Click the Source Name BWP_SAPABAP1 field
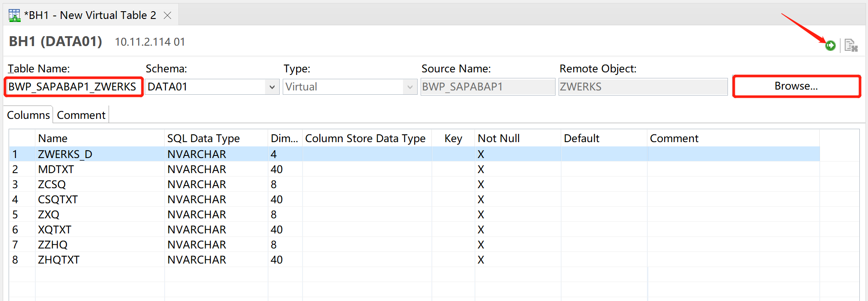 pos(487,87)
